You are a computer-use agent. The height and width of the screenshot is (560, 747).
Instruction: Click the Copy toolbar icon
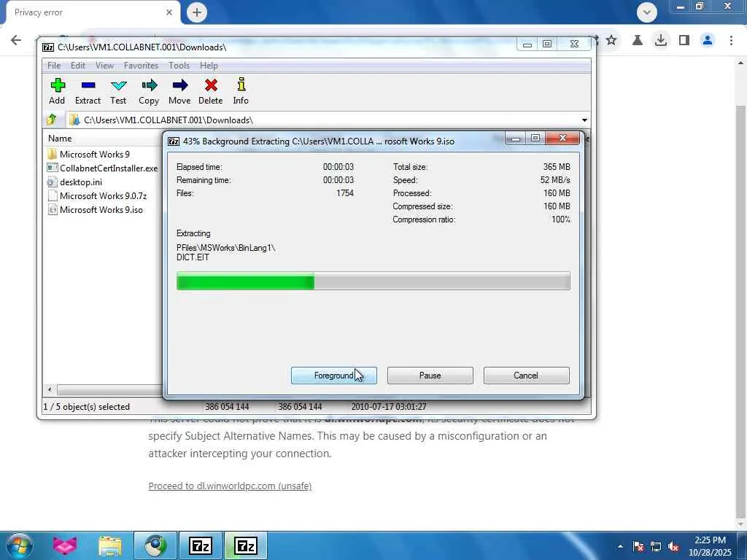[x=149, y=91]
